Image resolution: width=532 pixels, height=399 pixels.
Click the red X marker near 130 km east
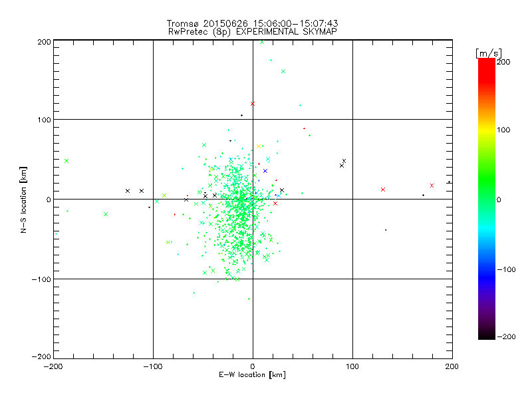(383, 190)
